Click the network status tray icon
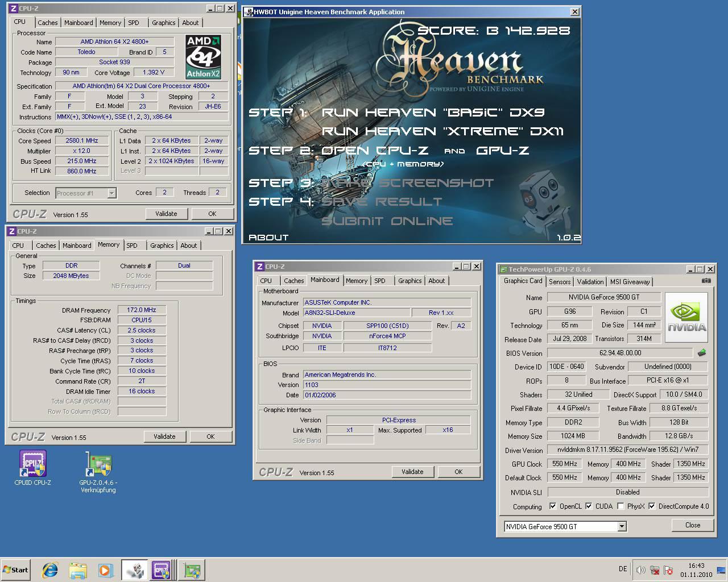This screenshot has height=582, width=728. tap(655, 570)
